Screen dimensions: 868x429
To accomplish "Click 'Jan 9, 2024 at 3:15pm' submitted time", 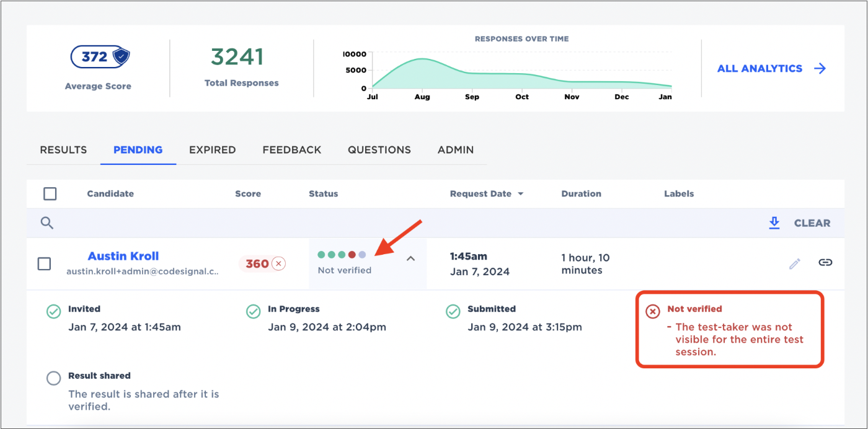I will click(525, 327).
